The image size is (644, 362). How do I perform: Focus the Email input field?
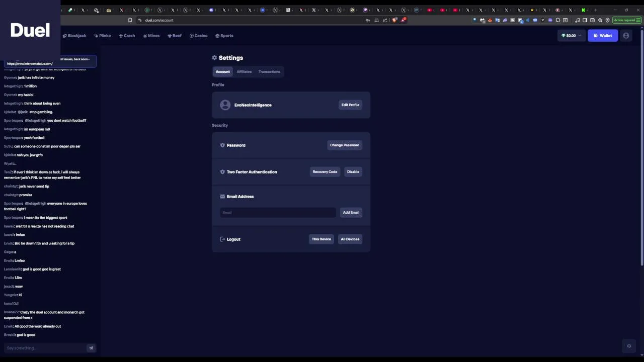[278, 213]
